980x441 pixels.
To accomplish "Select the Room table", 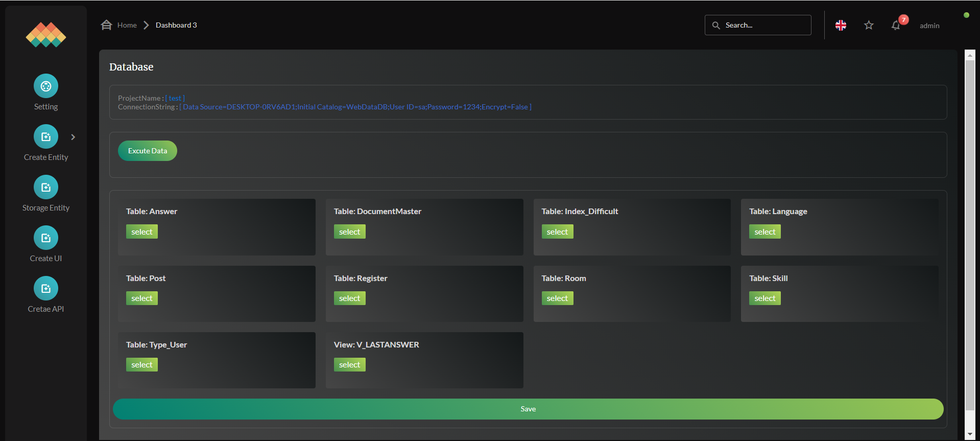I will coord(557,298).
